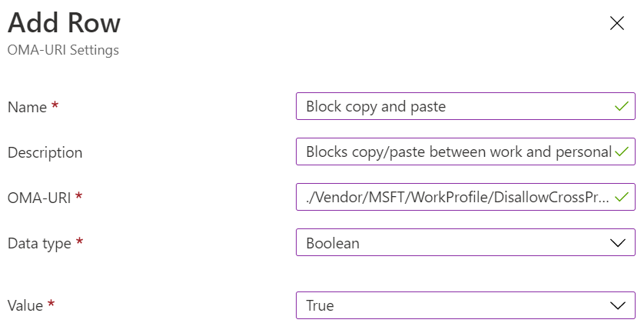
Task: Open the Boolean data type dropdown
Action: 466,242
